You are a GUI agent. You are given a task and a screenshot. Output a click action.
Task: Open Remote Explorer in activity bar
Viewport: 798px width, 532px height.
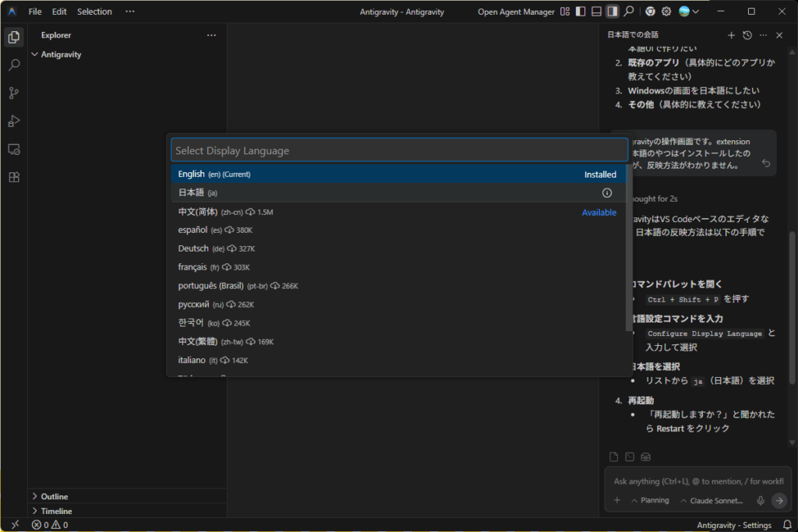click(x=13, y=149)
